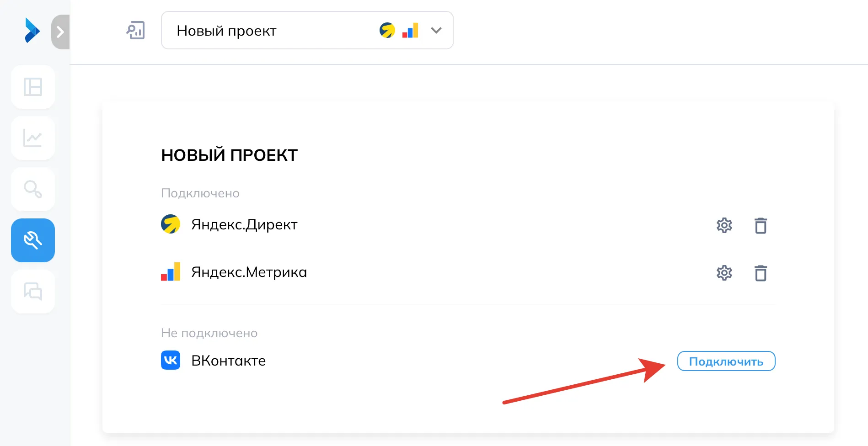
Task: Click the Подключить button for ВКонтакте
Action: 726,361
